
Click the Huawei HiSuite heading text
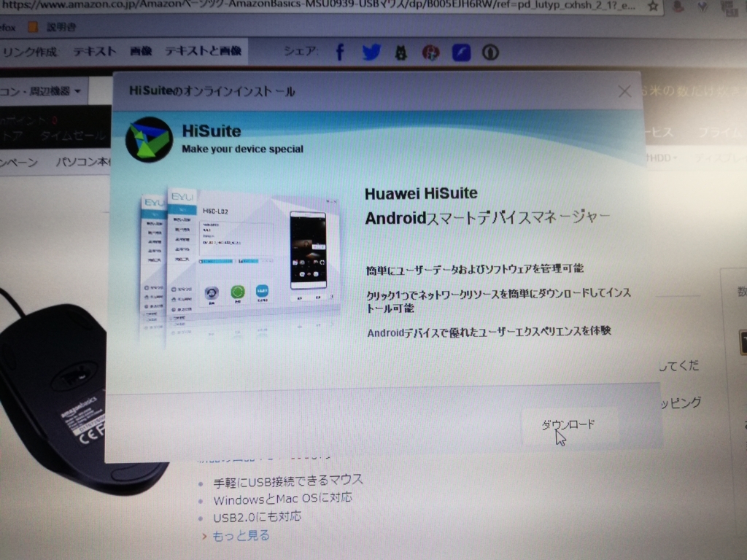(421, 193)
